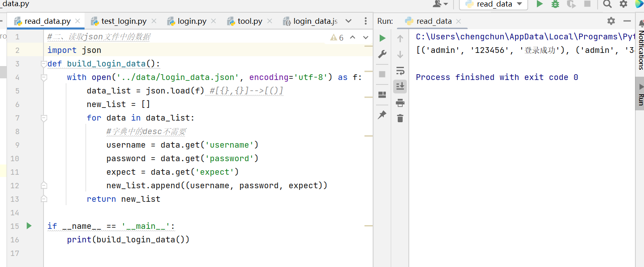The width and height of the screenshot is (644, 267).
Task: Hide the Run tool window
Action: (627, 21)
